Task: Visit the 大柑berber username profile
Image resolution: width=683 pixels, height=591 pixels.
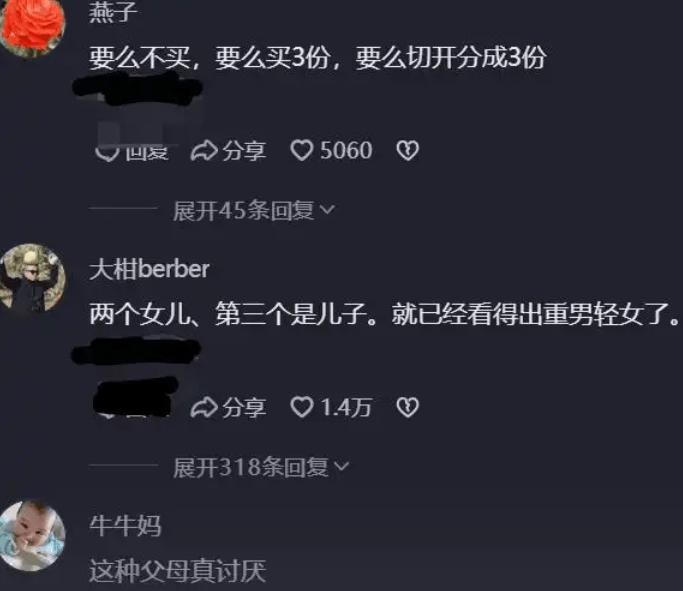Action: (x=149, y=269)
